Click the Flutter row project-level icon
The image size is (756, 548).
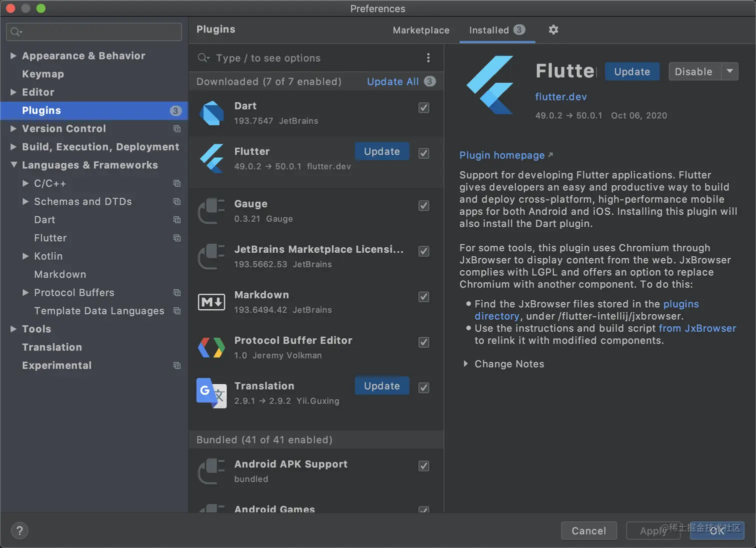(x=176, y=238)
